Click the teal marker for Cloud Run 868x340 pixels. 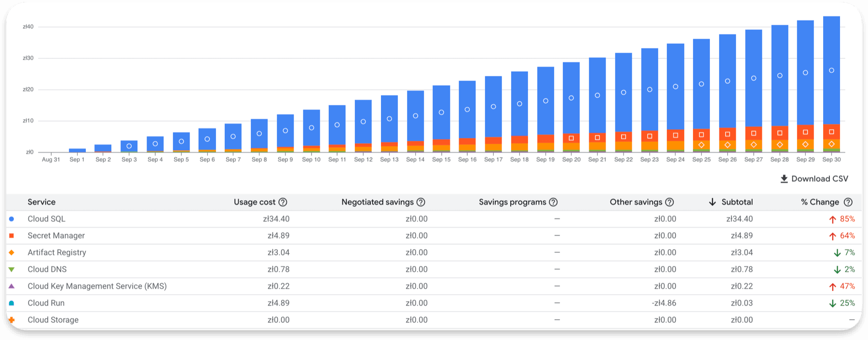pyautogui.click(x=12, y=303)
